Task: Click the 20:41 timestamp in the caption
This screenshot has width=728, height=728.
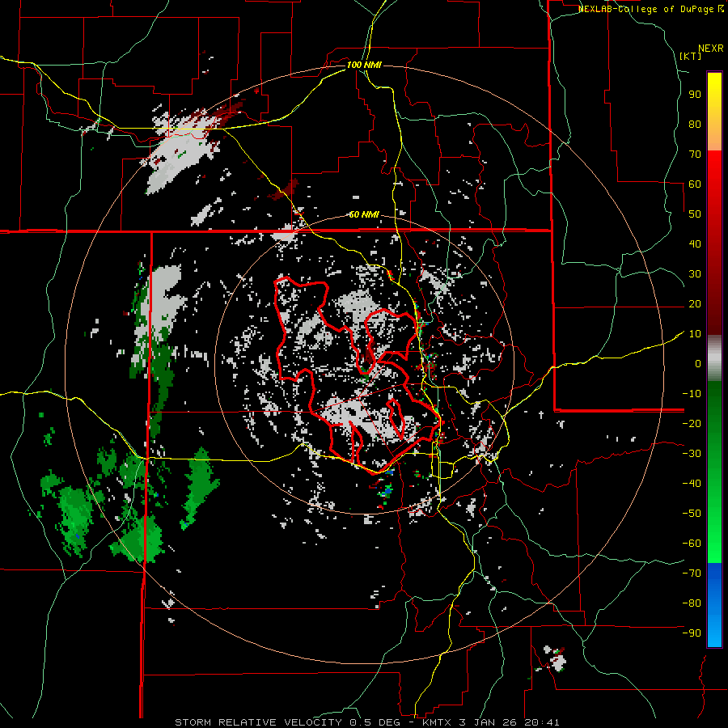Action: [542, 722]
